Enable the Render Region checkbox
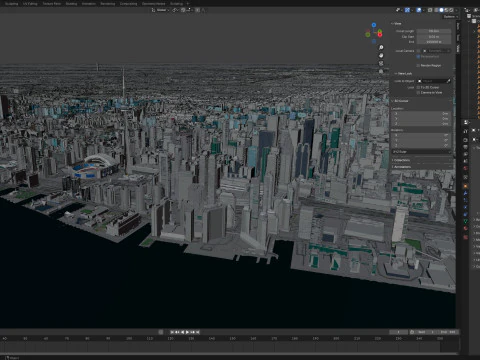This screenshot has height=360, width=480. coord(418,66)
